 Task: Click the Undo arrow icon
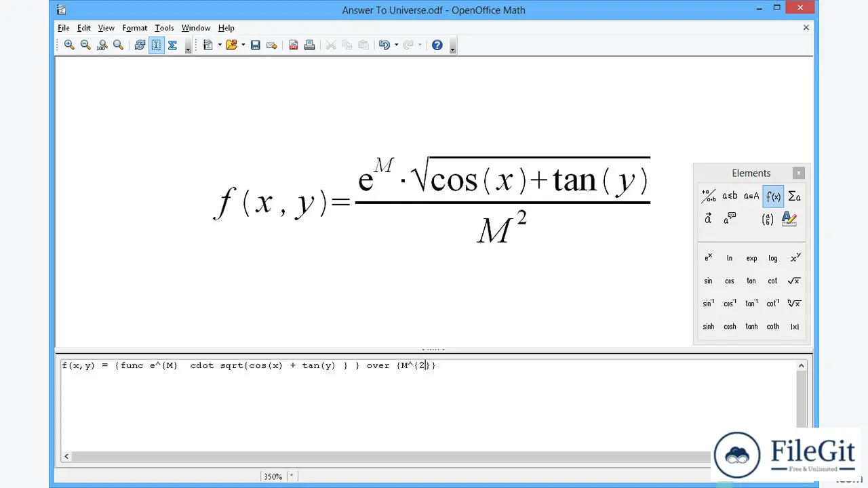(x=384, y=45)
